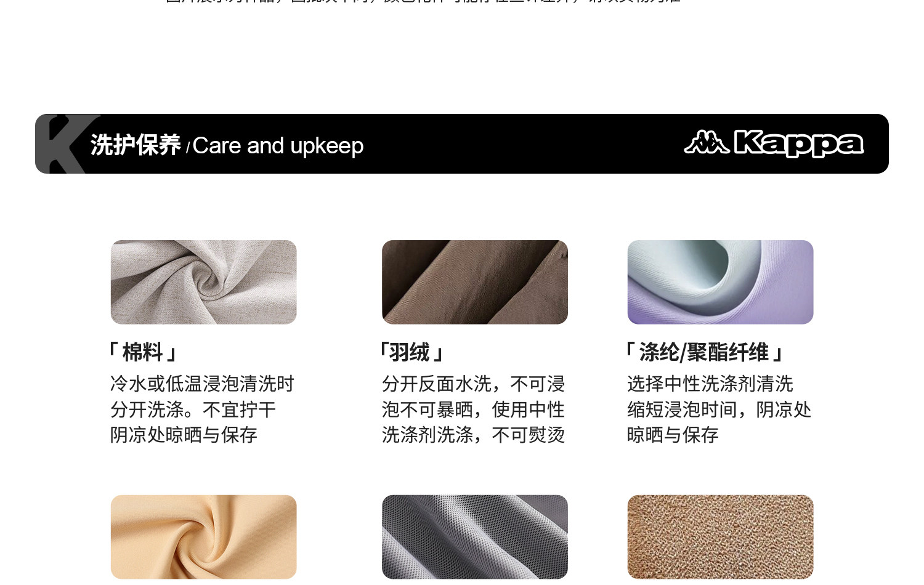Open the cotton fabric swatch image
The width and height of the screenshot is (924, 585).
(x=204, y=282)
